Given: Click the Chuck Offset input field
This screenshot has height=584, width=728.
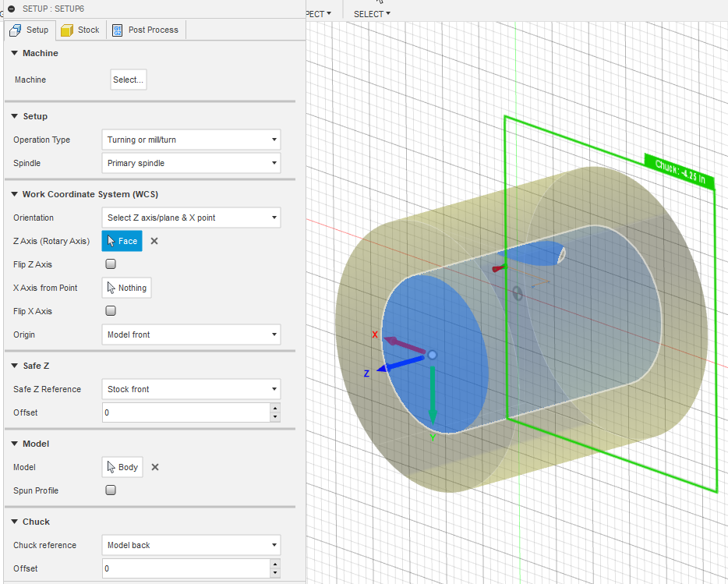Looking at the screenshot, I should pos(186,568).
